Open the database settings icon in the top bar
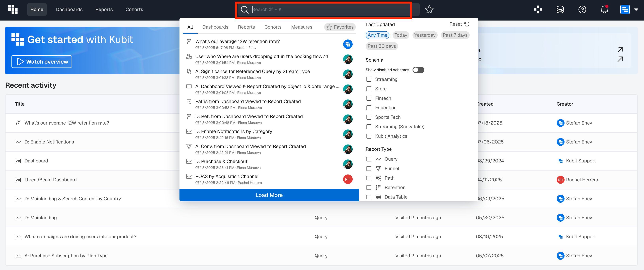Screen dimensions: 644x270 pos(560,9)
